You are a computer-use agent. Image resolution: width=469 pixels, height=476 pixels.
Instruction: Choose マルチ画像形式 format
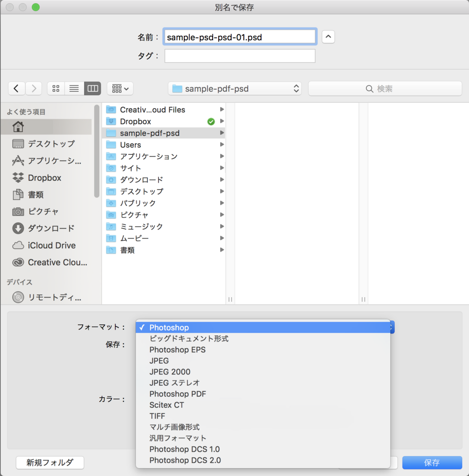[x=263, y=427]
